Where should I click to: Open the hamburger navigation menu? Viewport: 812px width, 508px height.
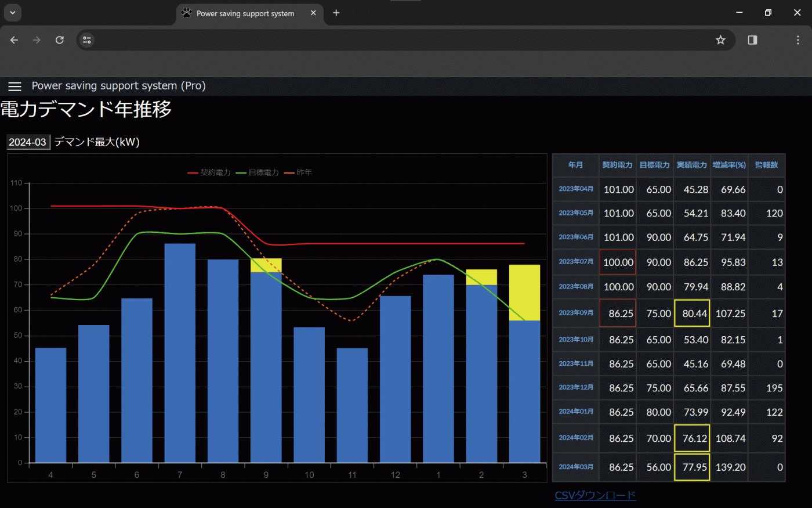tap(15, 86)
